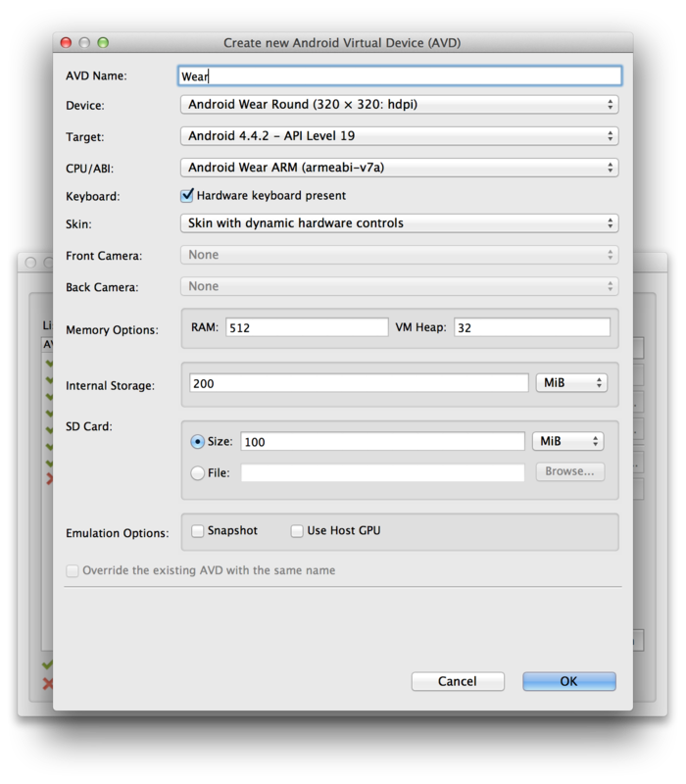Zoom the Create new AVD dialog window

pyautogui.click(x=103, y=42)
